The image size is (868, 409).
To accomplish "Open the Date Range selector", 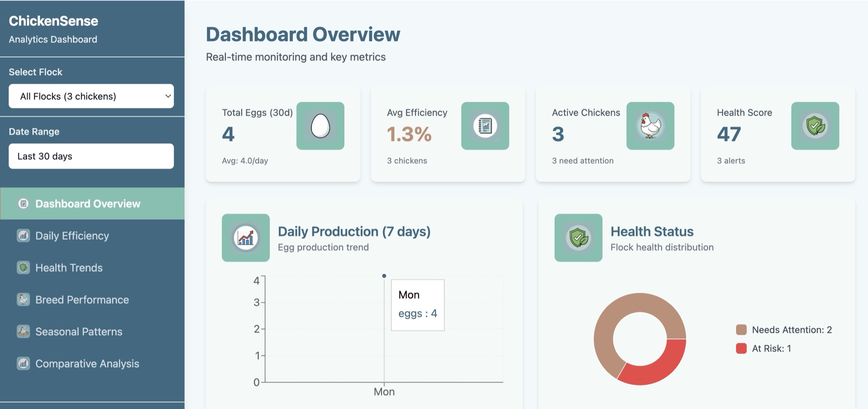I will tap(91, 156).
